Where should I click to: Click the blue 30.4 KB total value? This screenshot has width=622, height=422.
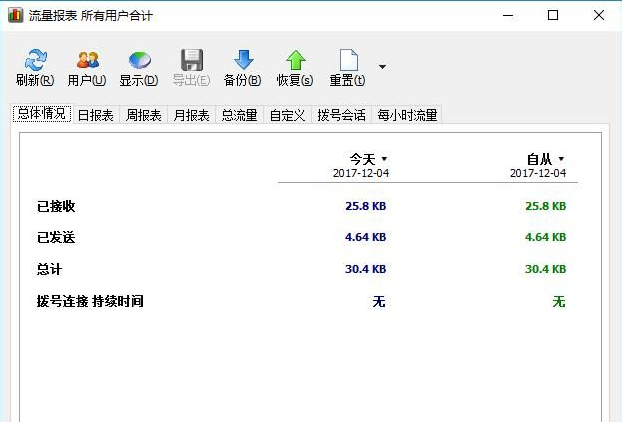[365, 269]
